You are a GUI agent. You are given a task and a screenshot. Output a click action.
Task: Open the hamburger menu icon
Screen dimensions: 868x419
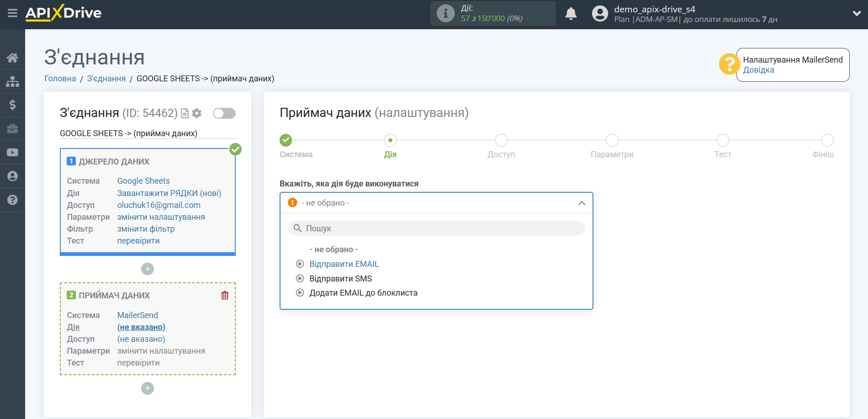[x=12, y=13]
